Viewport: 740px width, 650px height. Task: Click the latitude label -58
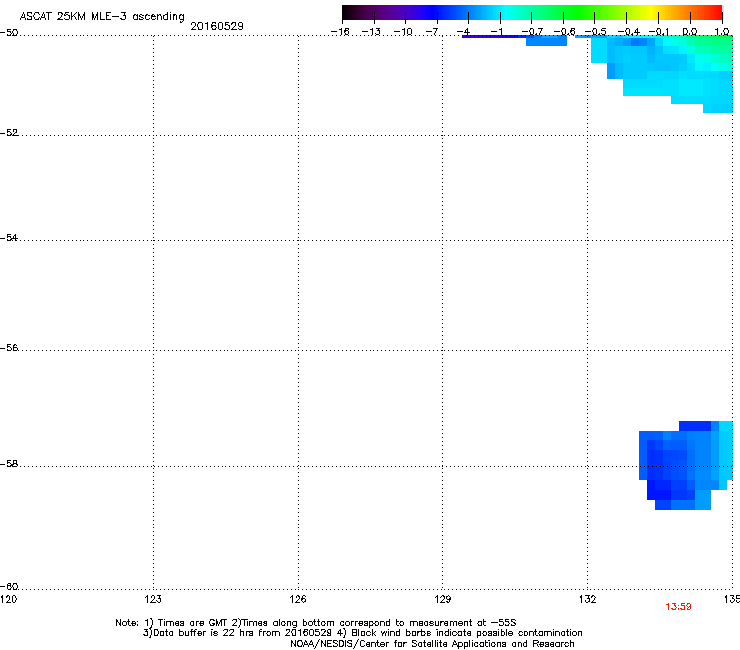pyautogui.click(x=9, y=464)
